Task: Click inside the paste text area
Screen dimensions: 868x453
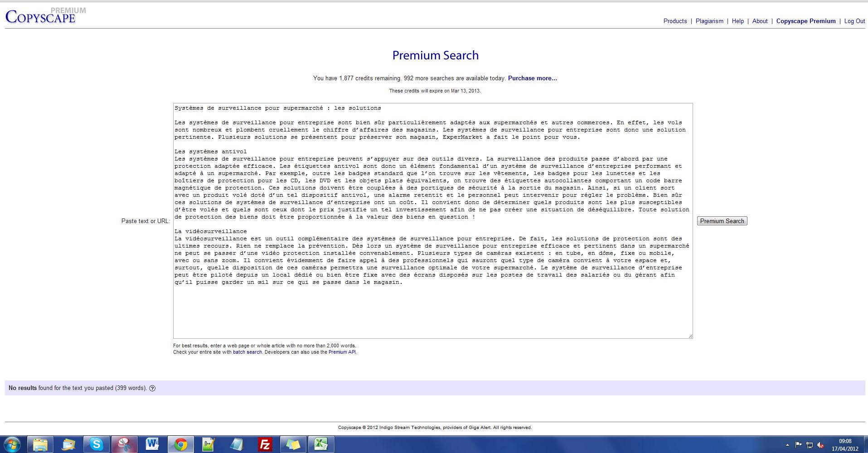Action: tap(432, 308)
